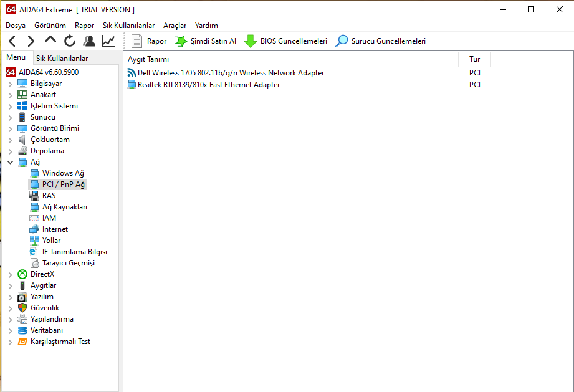Select the Güvenlik shield icon
Image resolution: width=574 pixels, height=392 pixels.
[x=22, y=308]
